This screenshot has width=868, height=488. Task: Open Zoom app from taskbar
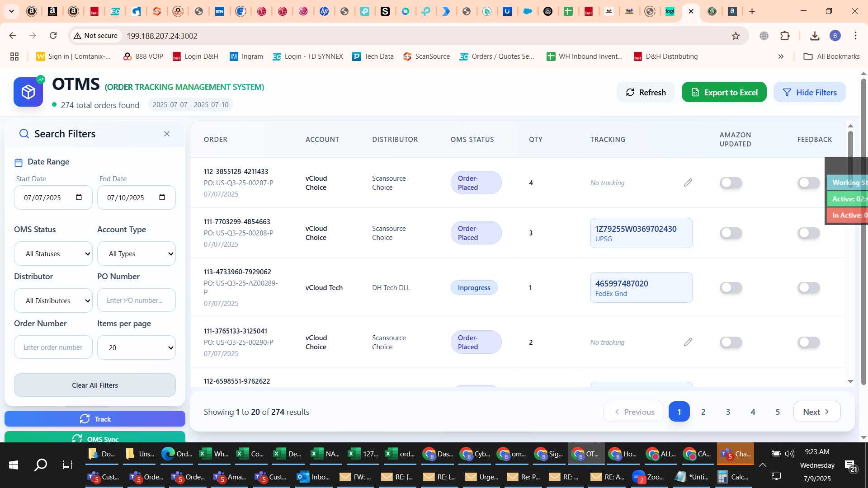[x=649, y=477]
